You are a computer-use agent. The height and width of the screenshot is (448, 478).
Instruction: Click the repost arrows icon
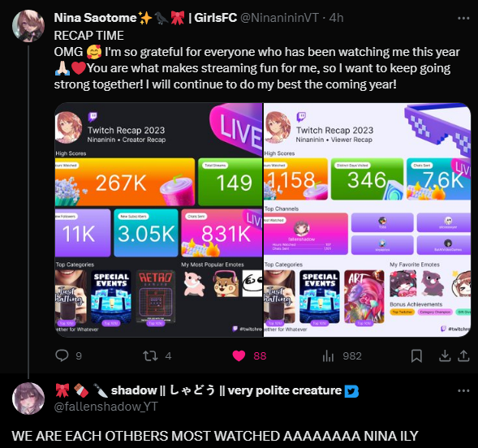(150, 355)
